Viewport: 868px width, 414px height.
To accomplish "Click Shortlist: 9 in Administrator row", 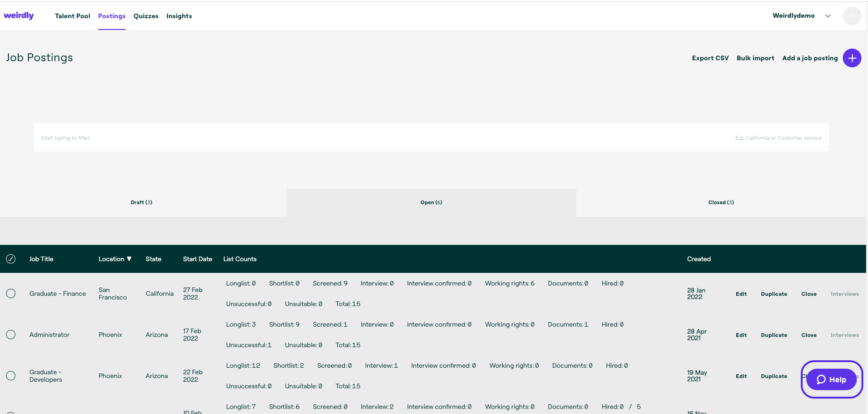I will point(284,324).
